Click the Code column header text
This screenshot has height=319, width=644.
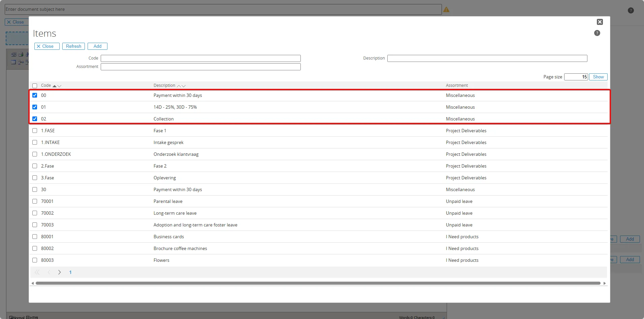tap(46, 85)
